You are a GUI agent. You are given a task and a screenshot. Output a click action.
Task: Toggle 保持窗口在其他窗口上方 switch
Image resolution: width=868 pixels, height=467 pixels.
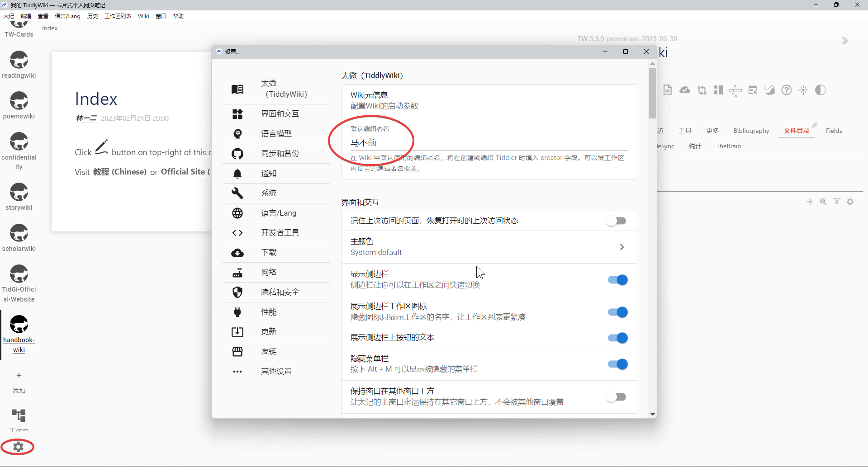[617, 397]
